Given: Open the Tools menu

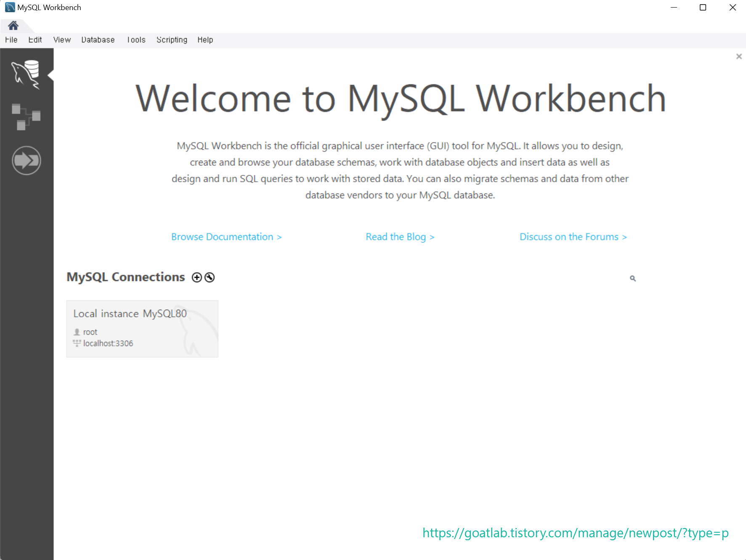Looking at the screenshot, I should pyautogui.click(x=136, y=40).
